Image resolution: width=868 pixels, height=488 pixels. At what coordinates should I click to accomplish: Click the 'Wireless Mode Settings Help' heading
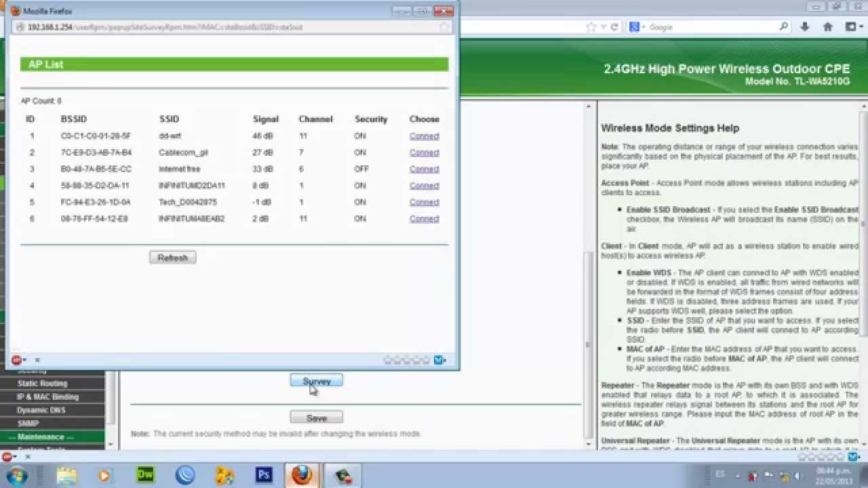pos(670,128)
